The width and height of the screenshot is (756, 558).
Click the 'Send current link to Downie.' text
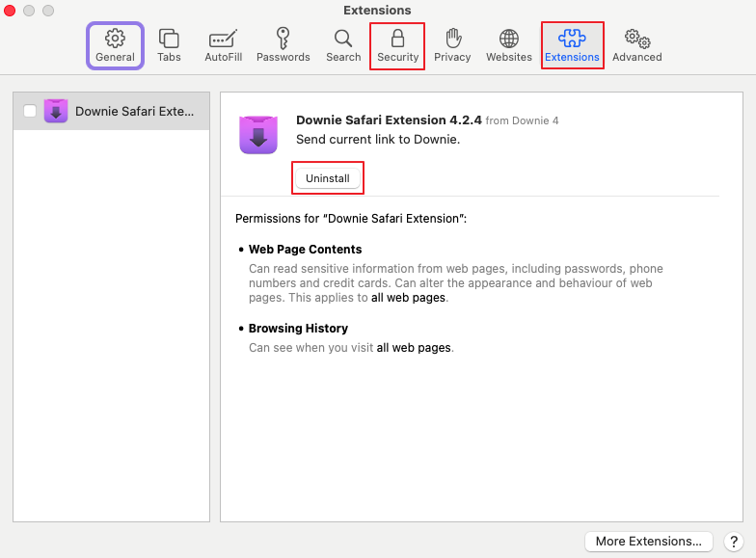coord(378,139)
